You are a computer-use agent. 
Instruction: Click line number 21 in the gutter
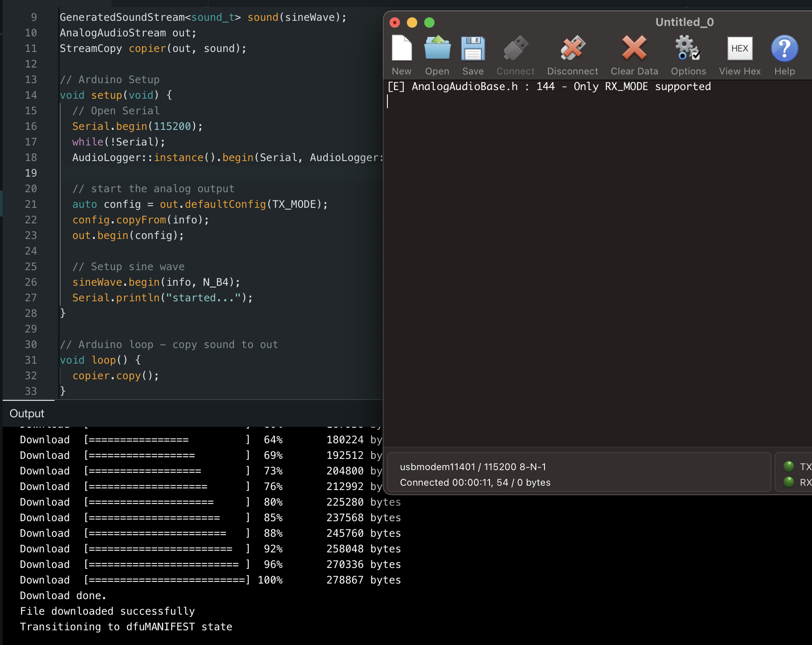coord(31,204)
